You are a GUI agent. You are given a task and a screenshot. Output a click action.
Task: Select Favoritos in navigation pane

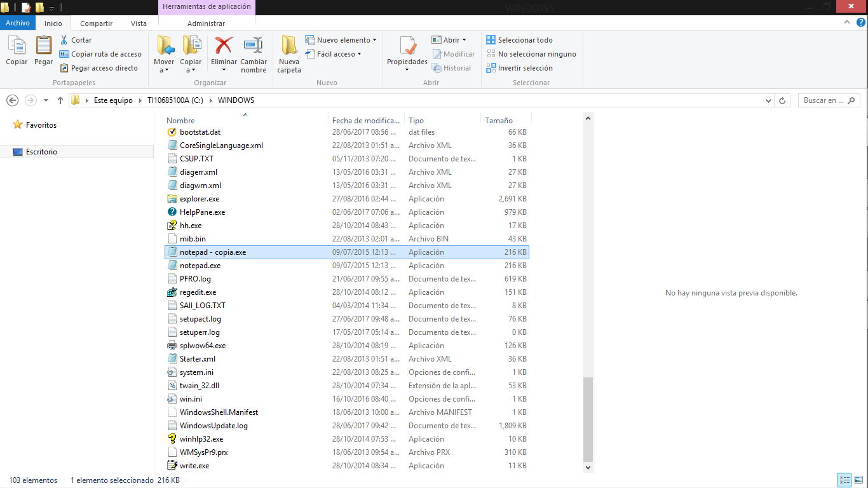point(41,125)
